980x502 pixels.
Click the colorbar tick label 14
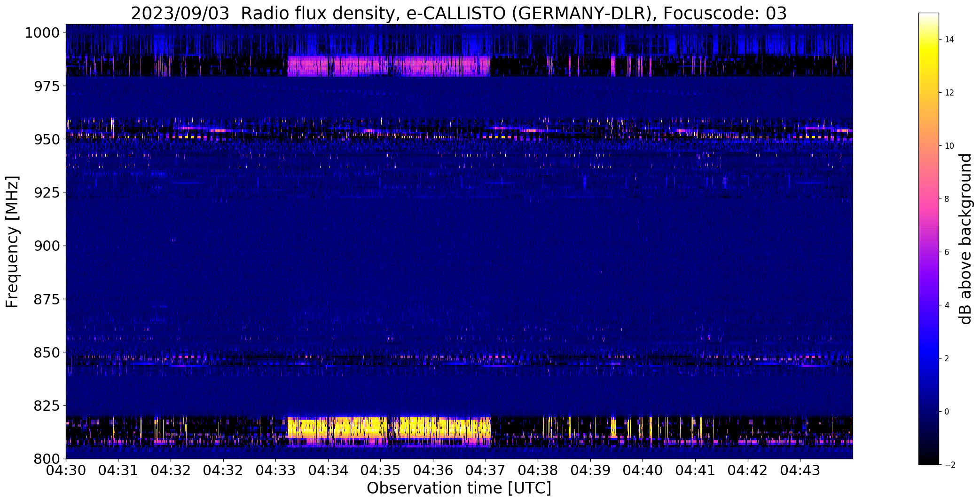[x=949, y=40]
